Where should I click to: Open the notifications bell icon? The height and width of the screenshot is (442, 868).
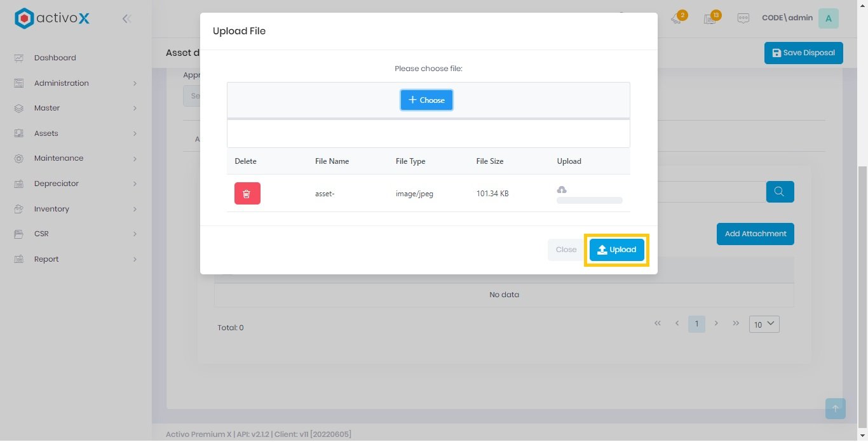tap(677, 18)
